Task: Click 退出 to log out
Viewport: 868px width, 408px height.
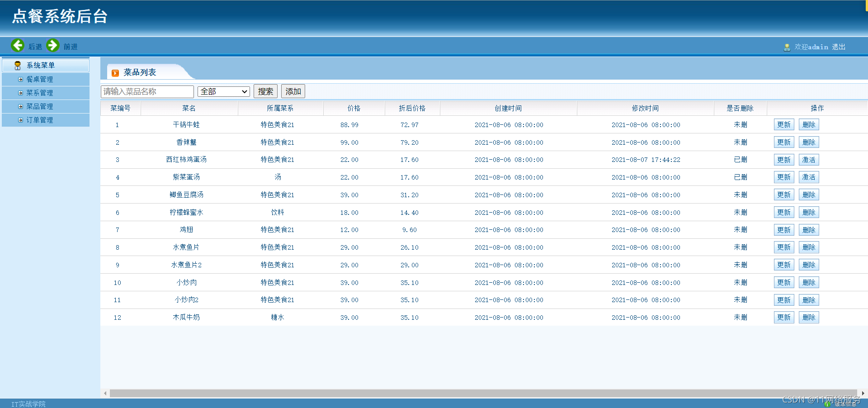Action: click(839, 47)
